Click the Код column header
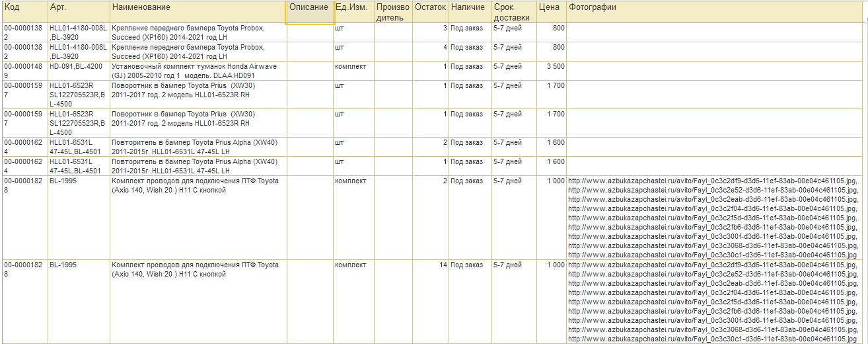The height and width of the screenshot is (344, 868). coord(24,12)
